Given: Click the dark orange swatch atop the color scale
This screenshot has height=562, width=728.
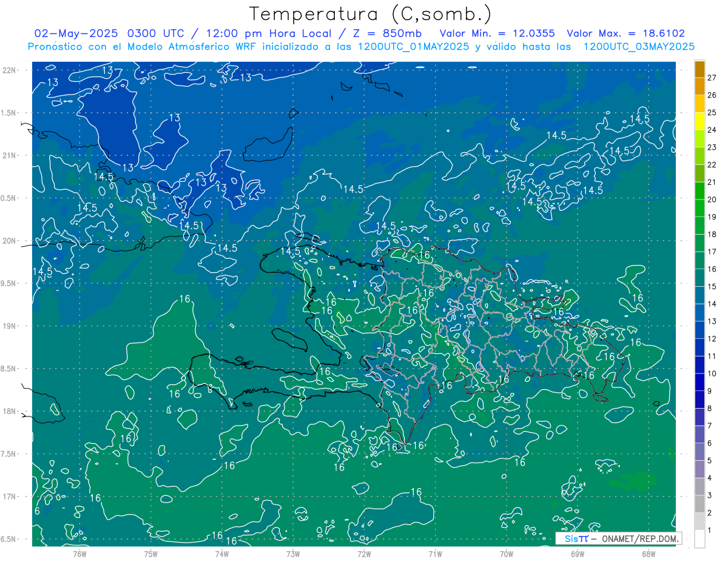Looking at the screenshot, I should coord(699,69).
